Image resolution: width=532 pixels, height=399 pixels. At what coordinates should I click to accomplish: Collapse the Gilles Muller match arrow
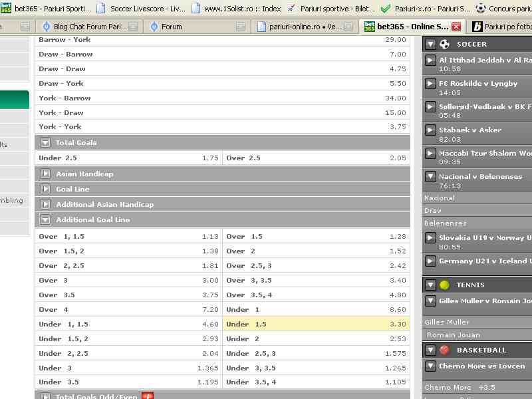[430, 301]
